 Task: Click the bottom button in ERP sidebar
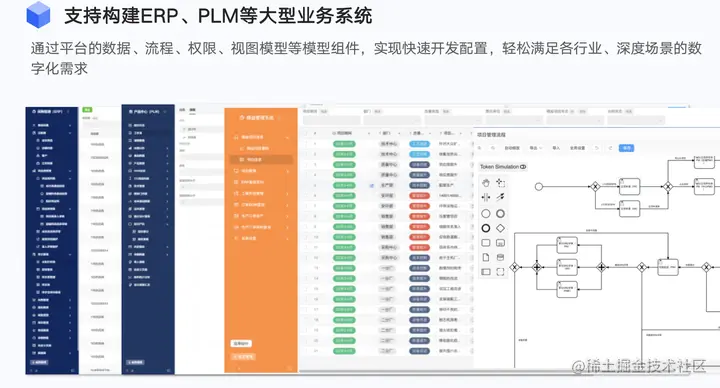point(40,362)
